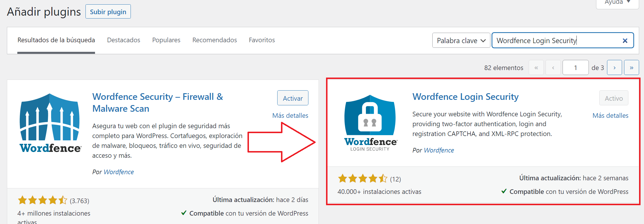
Task: Clear the plugin search field with the X icon
Action: tap(625, 41)
